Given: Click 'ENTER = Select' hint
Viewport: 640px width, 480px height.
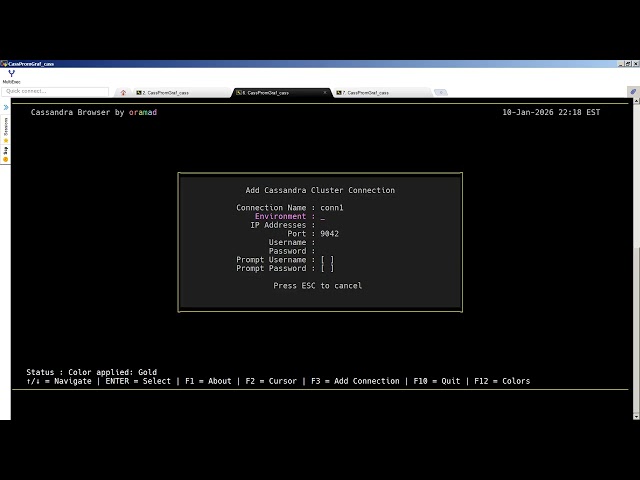Looking at the screenshot, I should click(x=138, y=381).
